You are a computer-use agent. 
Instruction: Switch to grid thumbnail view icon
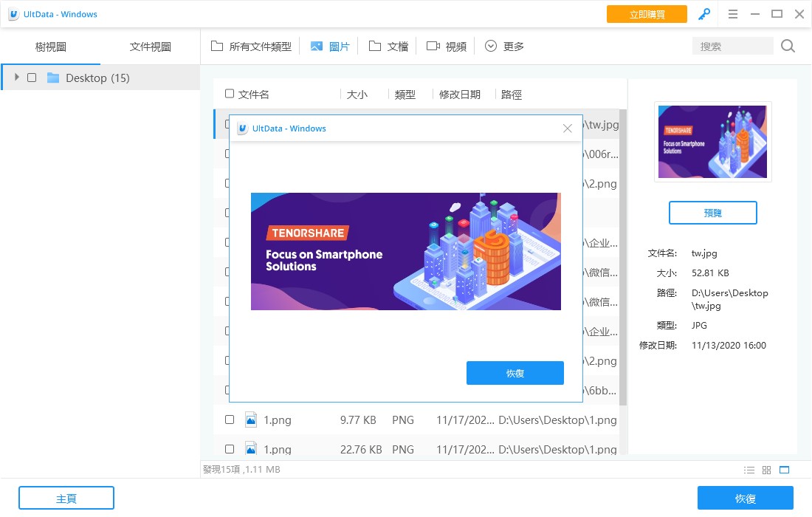pos(766,470)
